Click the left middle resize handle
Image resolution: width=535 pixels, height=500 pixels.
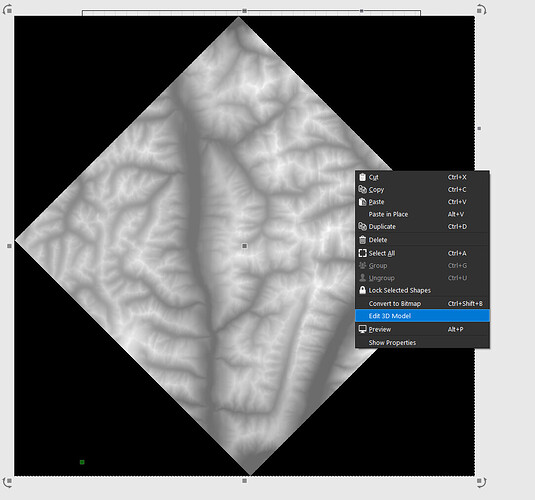point(9,246)
